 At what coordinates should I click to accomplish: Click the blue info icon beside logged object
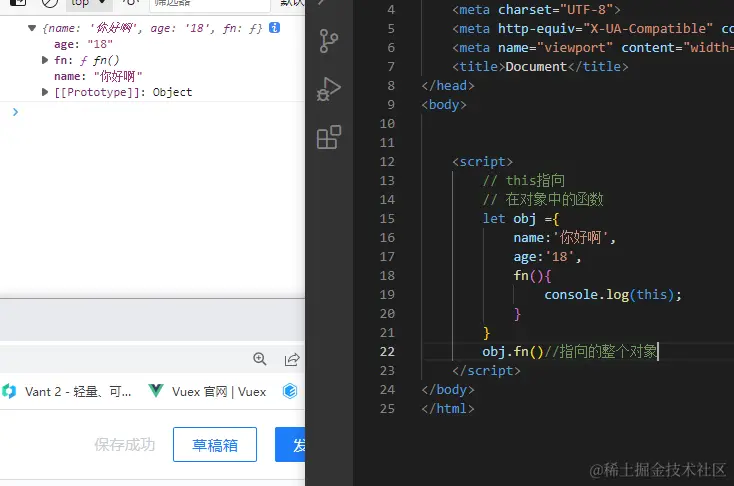pyautogui.click(x=274, y=28)
